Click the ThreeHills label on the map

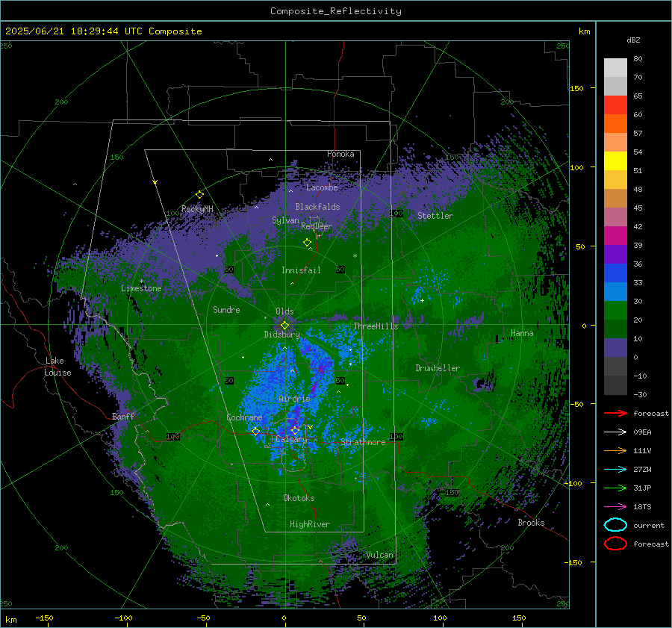click(376, 326)
